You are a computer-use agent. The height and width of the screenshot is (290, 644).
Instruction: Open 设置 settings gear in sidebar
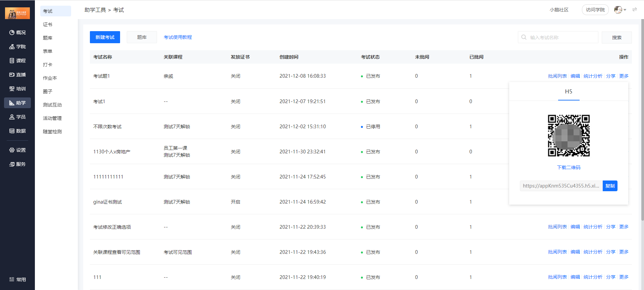click(x=17, y=150)
